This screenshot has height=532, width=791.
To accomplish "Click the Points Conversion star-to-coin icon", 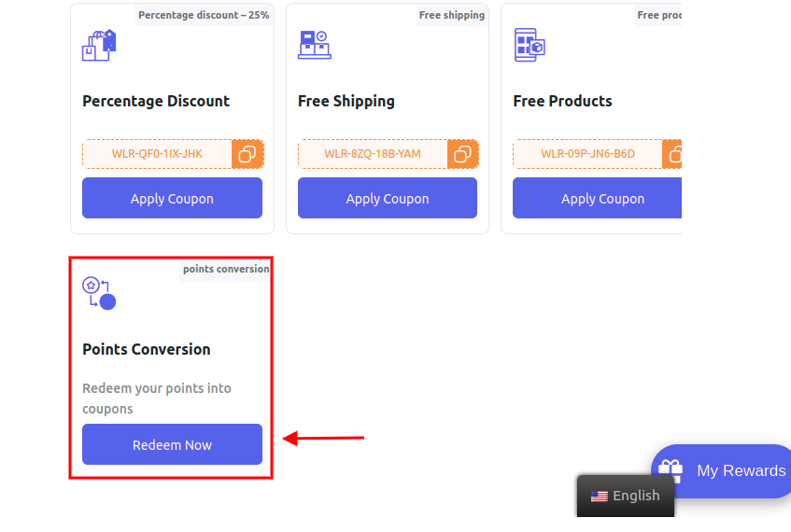I will [99, 293].
